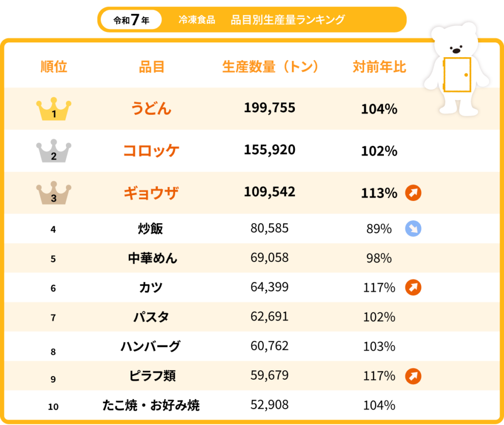Click the 品目別生産量ランキング title text
Viewport: 504px width, 425px height.
coord(287,20)
